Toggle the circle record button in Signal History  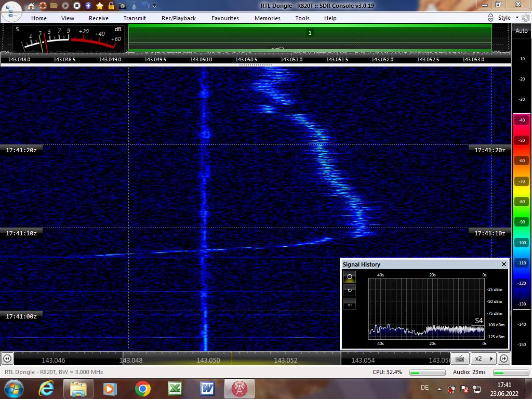[x=350, y=276]
